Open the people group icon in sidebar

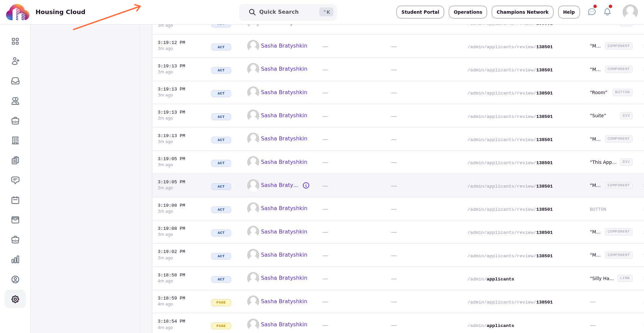point(15,101)
